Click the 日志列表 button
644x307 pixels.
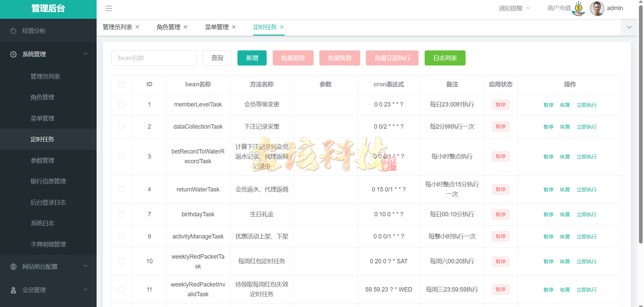point(445,58)
